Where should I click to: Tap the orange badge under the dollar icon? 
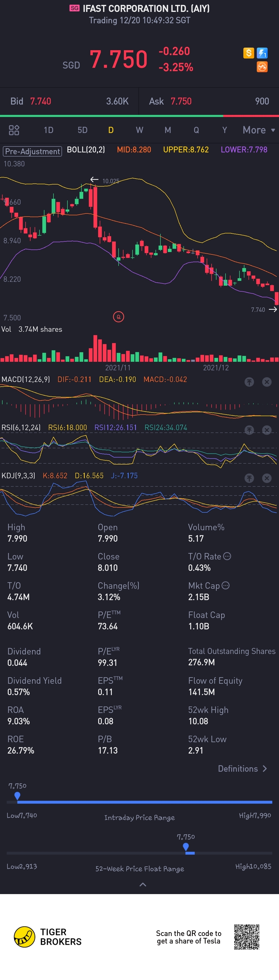[262, 67]
